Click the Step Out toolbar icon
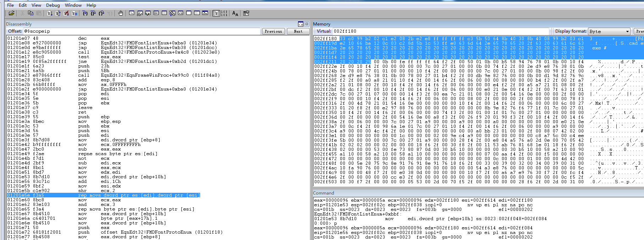644x240 pixels. pyautogui.click(x=101, y=13)
